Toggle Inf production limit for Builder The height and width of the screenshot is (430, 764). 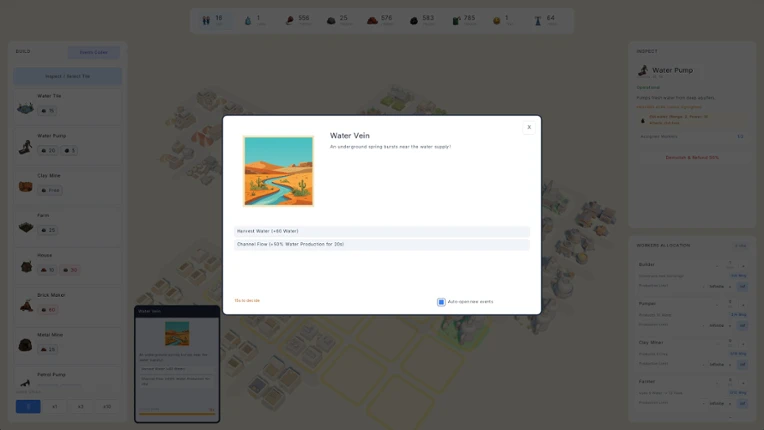742,286
